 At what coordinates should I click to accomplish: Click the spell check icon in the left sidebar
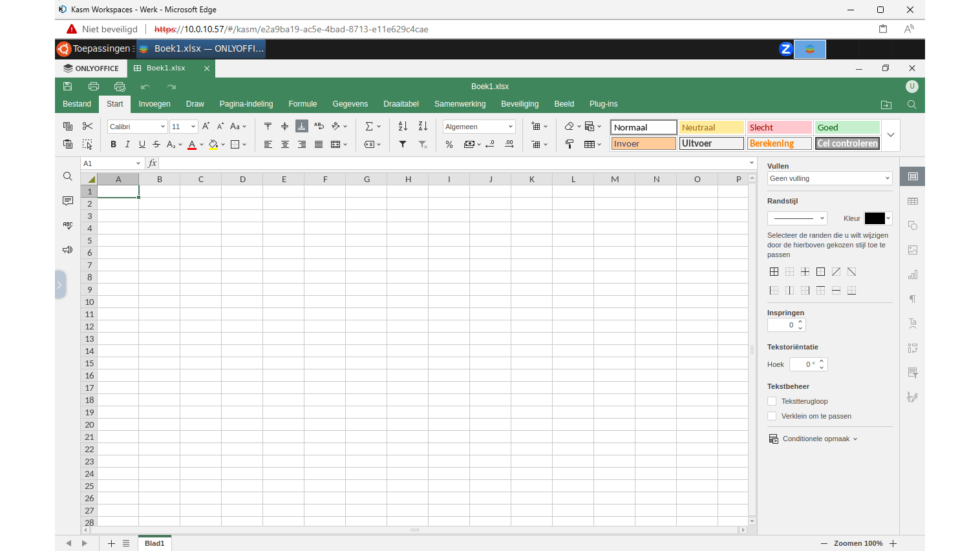[x=67, y=225]
